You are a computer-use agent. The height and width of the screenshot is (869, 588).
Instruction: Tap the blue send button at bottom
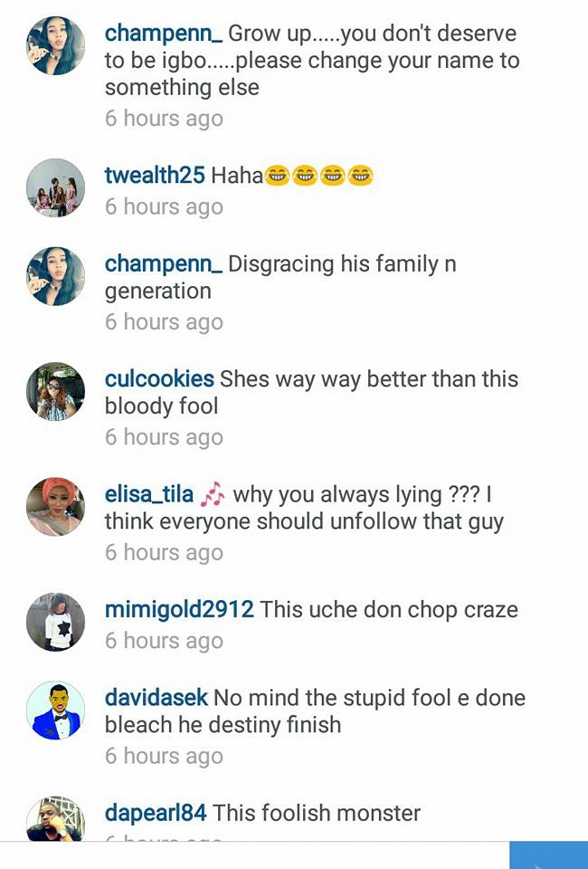548,855
